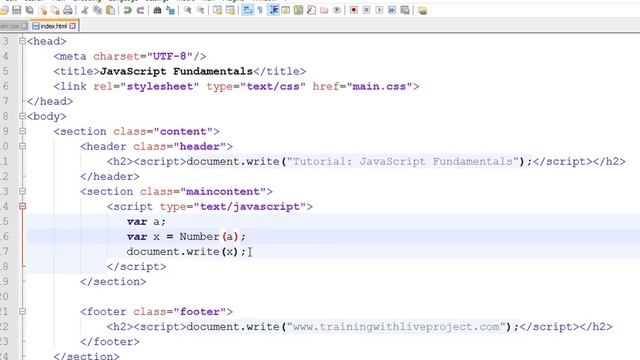The height and width of the screenshot is (360, 640).
Task: Place cursor in 'document.write(x);' line
Action: click(x=187, y=252)
